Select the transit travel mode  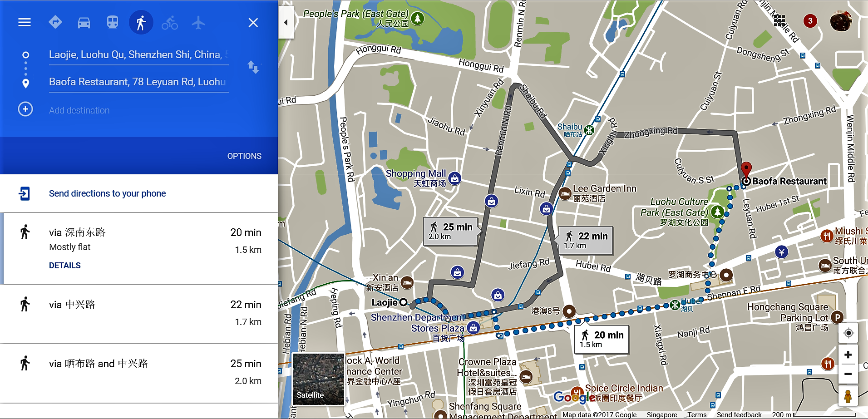(113, 22)
